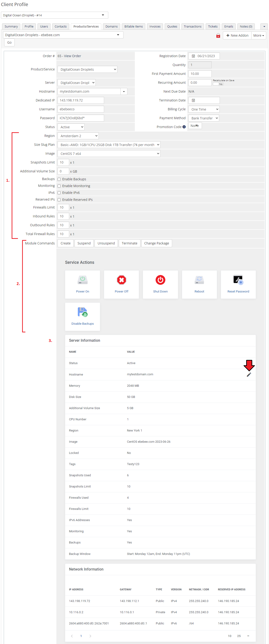Screen dimensions: 269x644
Task: Click the Promotion Code info icon
Action: point(184,127)
